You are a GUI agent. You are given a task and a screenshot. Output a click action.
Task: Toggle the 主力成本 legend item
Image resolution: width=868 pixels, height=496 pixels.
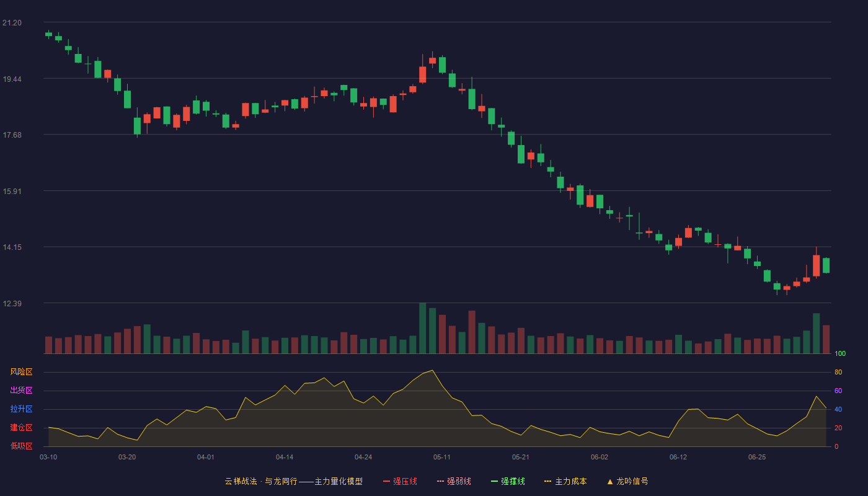(x=565, y=481)
